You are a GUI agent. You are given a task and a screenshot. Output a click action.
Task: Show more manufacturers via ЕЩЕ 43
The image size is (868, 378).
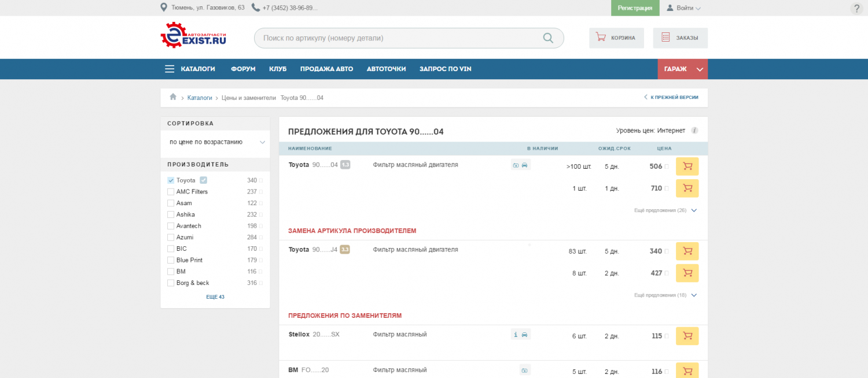[x=215, y=297]
